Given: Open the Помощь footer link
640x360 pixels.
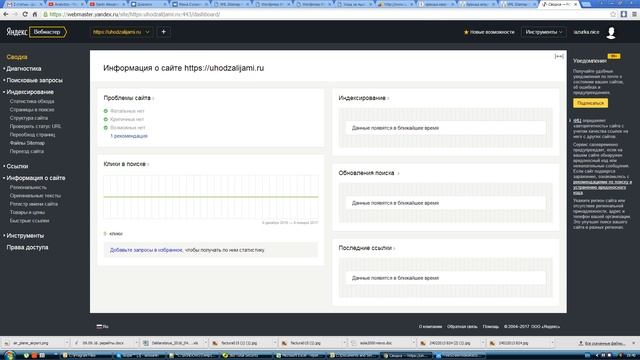Looking at the screenshot, I should point(491,327).
